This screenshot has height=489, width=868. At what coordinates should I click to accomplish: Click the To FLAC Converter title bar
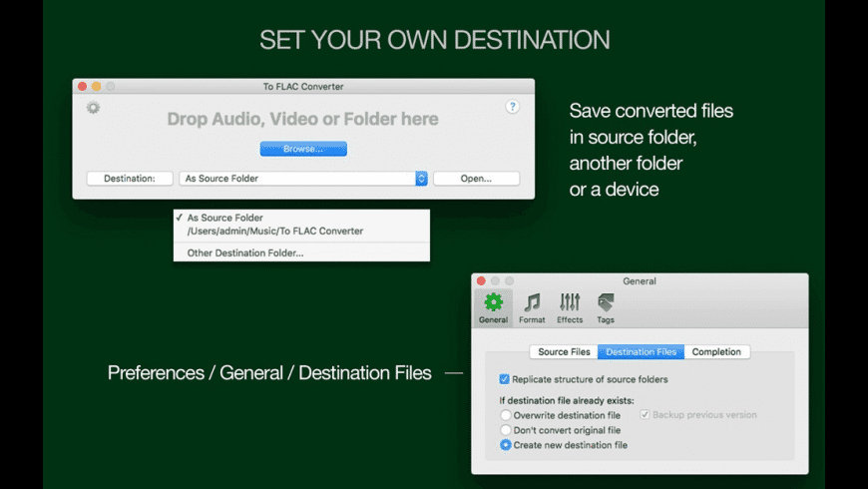click(x=303, y=87)
